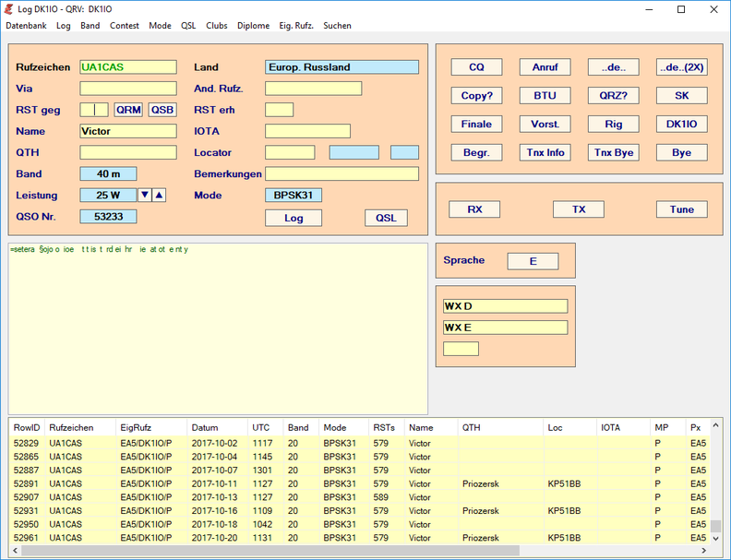Click the app icon in title bar
Screen dimensions: 731x560
click(9, 9)
